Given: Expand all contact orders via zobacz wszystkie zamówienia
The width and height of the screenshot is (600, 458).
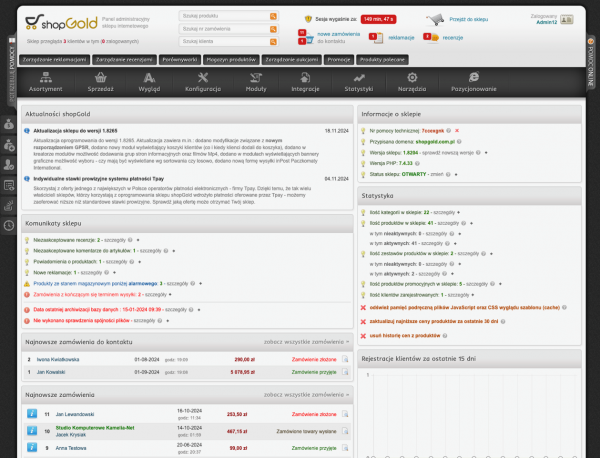Looking at the screenshot, I should click(x=306, y=341).
